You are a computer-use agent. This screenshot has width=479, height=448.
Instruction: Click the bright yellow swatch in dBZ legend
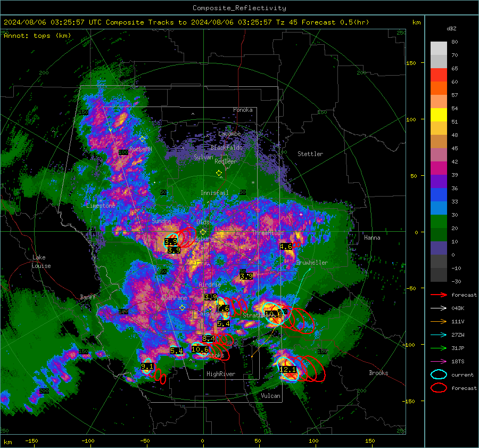click(x=439, y=115)
